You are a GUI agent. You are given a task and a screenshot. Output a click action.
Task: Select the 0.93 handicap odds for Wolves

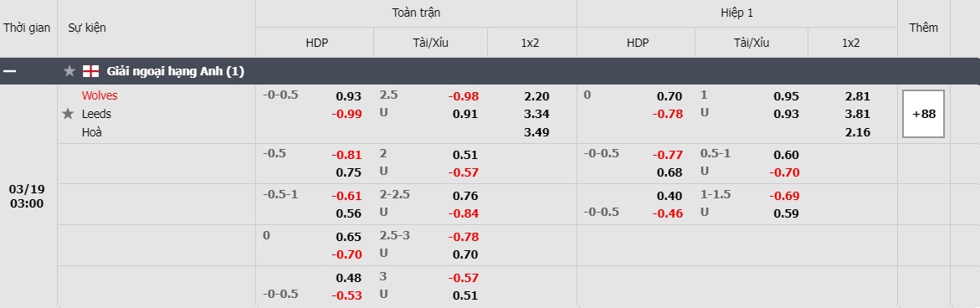tap(349, 96)
